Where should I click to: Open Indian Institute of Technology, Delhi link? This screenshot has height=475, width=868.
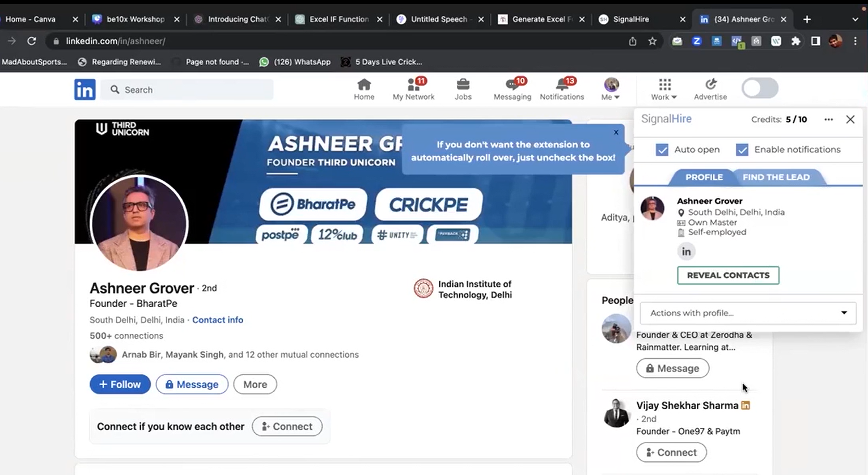coord(463,289)
